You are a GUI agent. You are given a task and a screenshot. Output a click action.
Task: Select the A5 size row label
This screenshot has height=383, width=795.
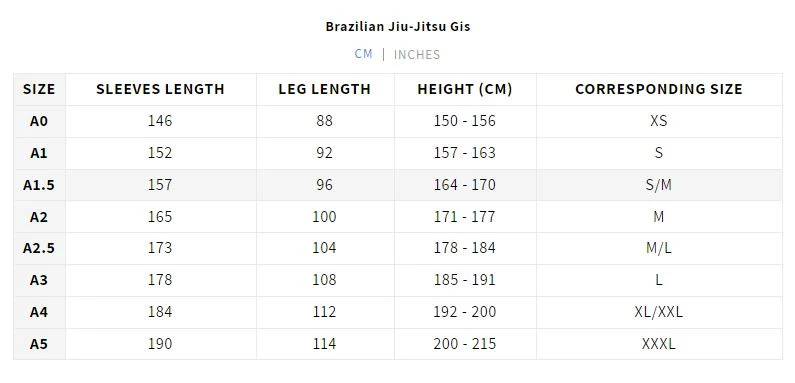pyautogui.click(x=39, y=344)
